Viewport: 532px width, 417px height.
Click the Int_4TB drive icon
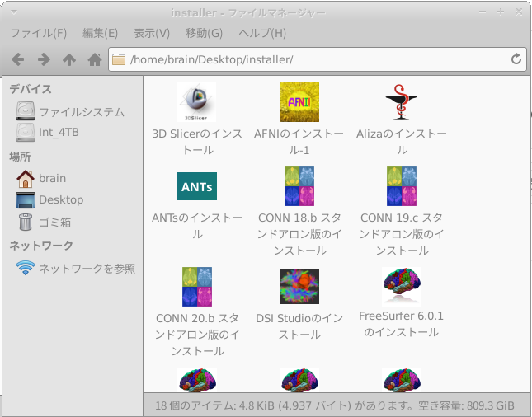click(x=25, y=132)
